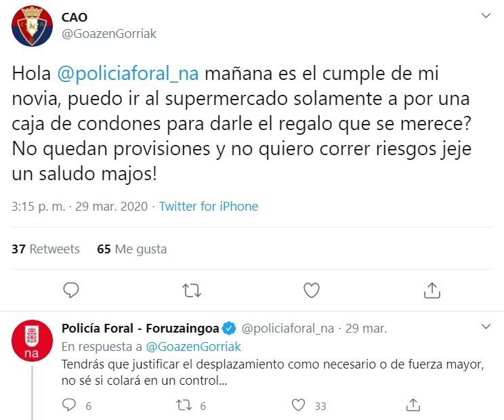The width and height of the screenshot is (504, 420).
Task: Click the CAO display name
Action: click(75, 17)
